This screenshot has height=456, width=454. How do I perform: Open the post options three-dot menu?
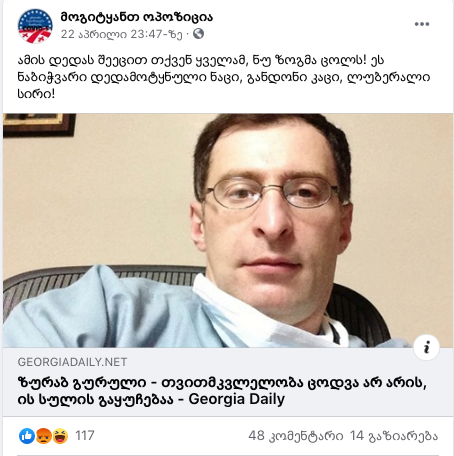(x=422, y=24)
